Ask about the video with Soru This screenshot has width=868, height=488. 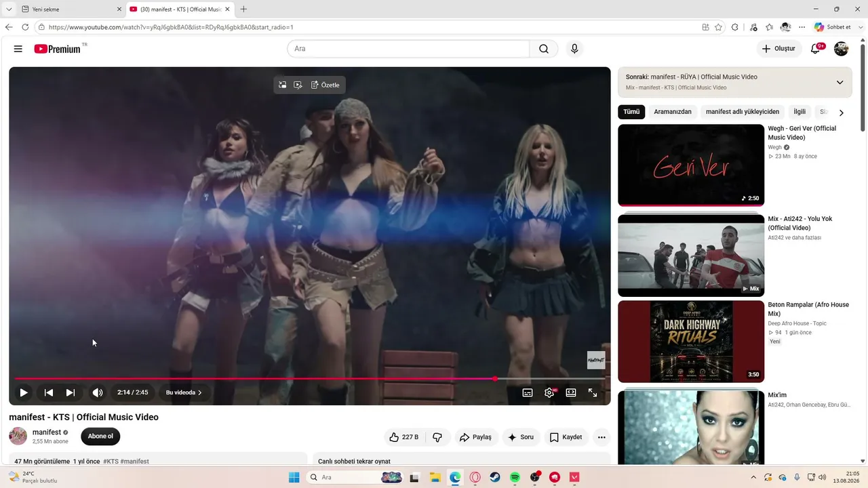(x=521, y=437)
